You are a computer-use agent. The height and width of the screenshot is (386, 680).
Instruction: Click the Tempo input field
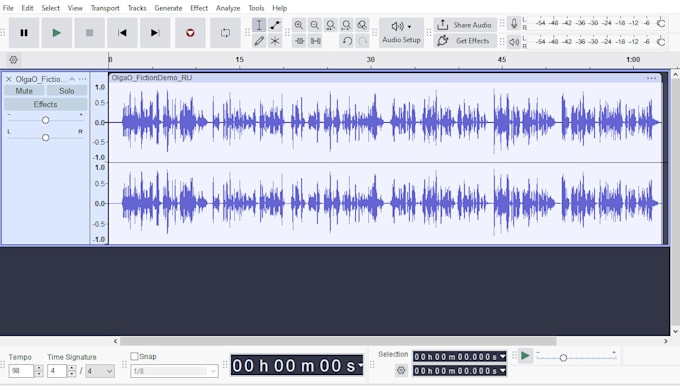[x=21, y=371]
